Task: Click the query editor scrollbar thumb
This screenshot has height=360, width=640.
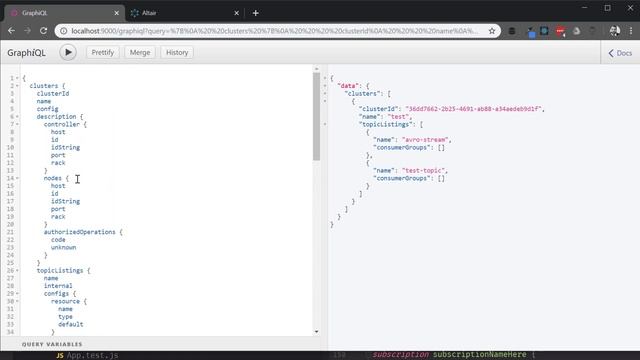Action: coord(316,117)
